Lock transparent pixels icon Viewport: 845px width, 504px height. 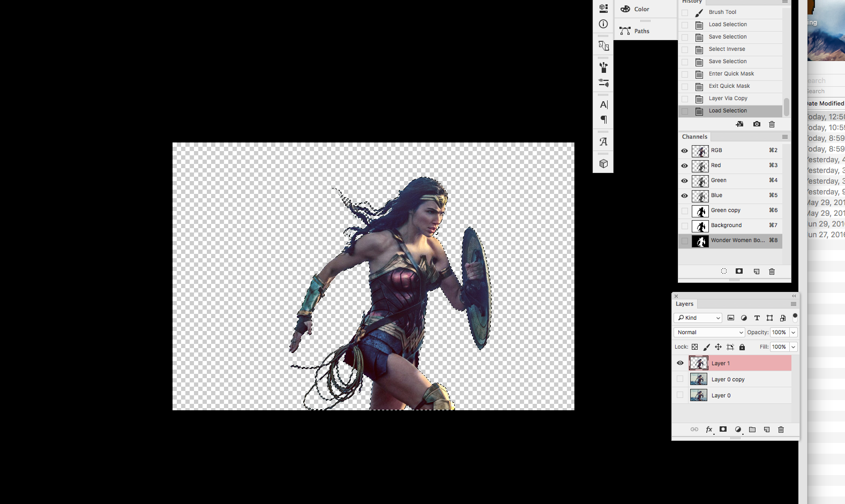pos(695,347)
